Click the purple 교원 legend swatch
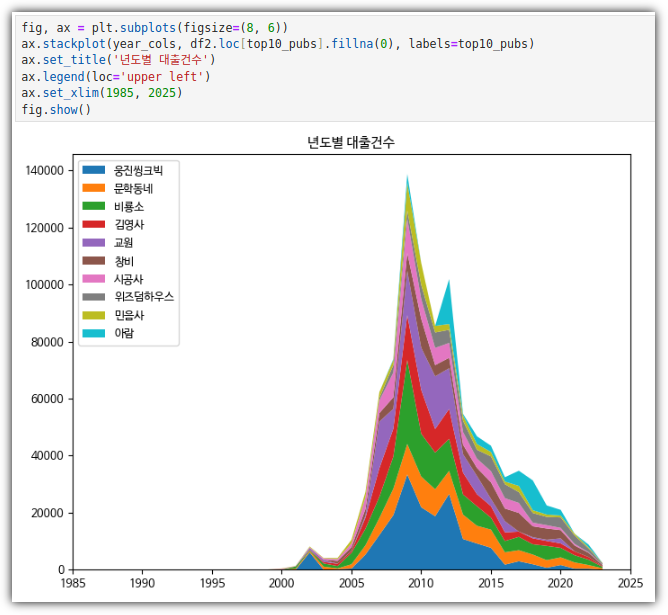The image size is (668, 615). (94, 242)
